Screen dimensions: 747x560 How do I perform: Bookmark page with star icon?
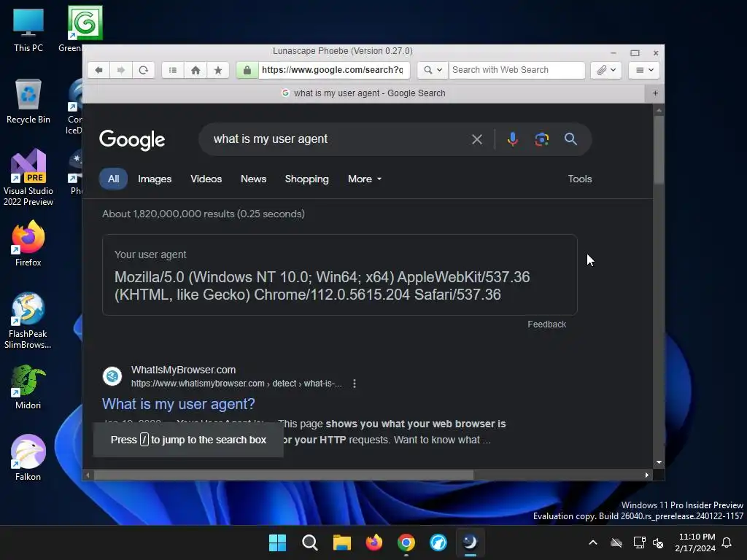[x=218, y=70]
